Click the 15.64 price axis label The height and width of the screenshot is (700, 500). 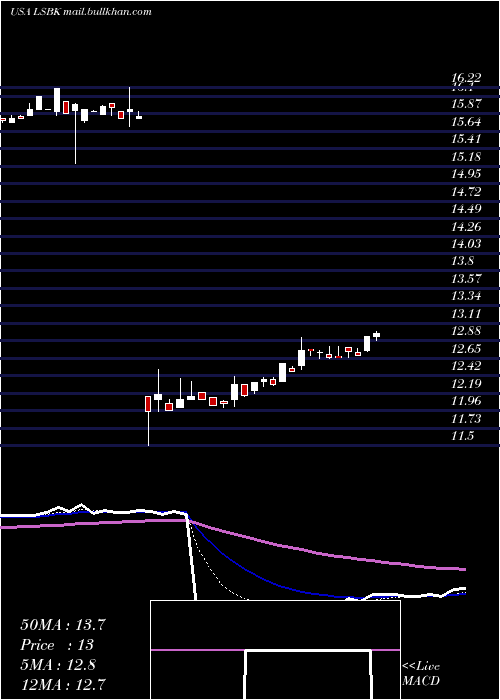click(x=466, y=122)
